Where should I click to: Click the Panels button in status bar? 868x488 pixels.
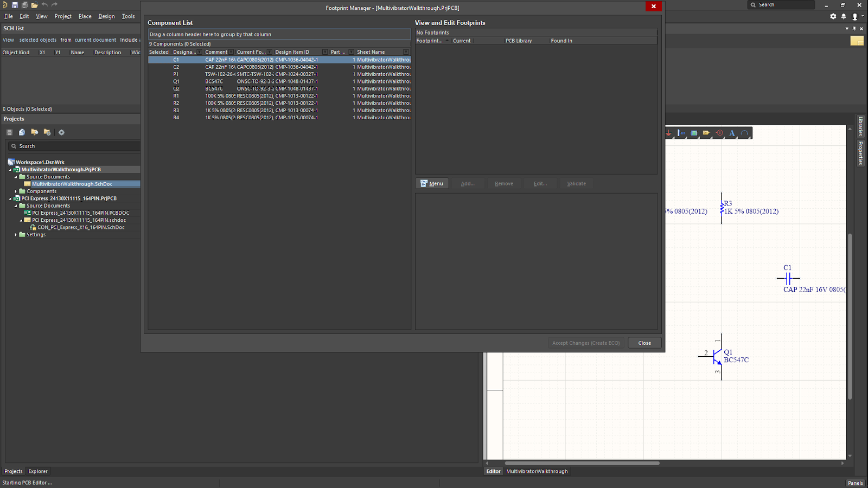pyautogui.click(x=856, y=483)
